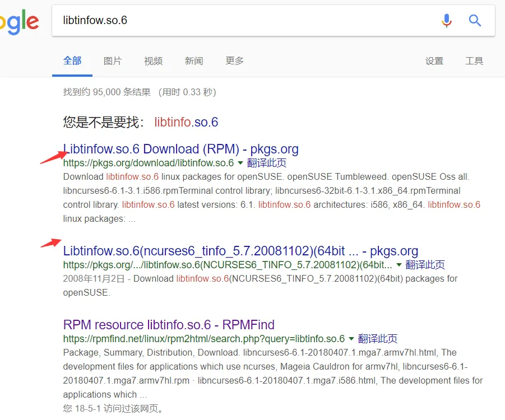Open the 更多 menu
This screenshot has height=420, width=505.
[x=234, y=60]
